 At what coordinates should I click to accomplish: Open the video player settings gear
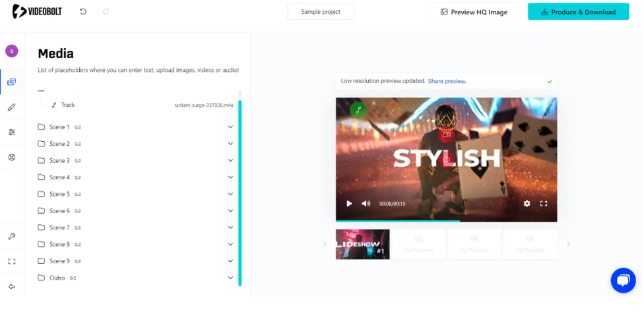[x=527, y=203]
